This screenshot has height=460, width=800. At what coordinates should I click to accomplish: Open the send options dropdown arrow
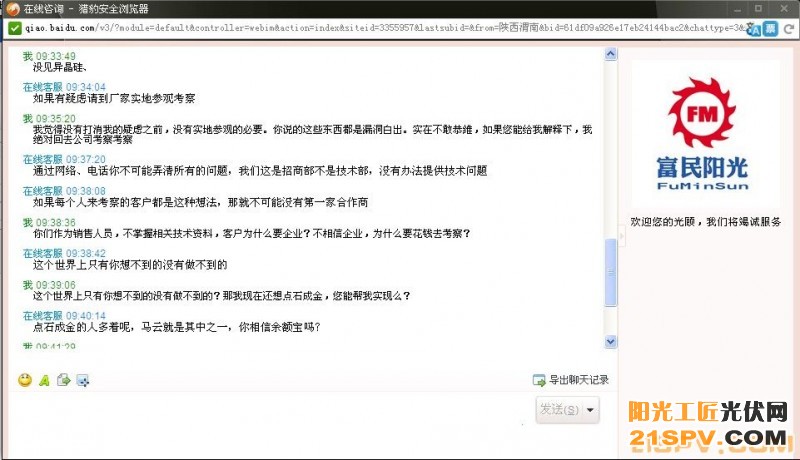(592, 410)
